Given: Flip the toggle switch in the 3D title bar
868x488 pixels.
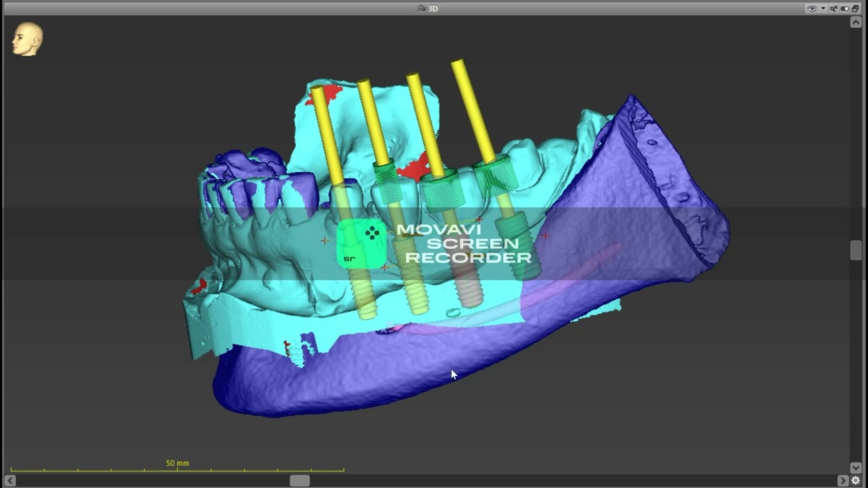Looking at the screenshot, I should click(845, 9).
